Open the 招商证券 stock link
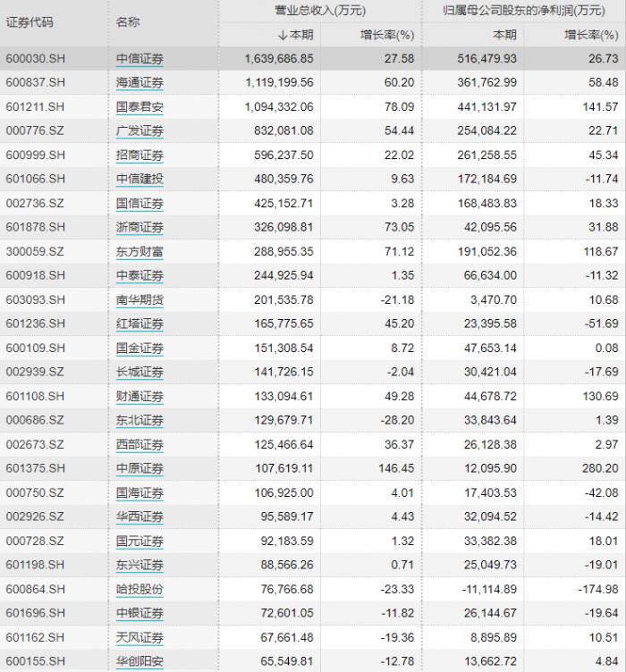The width and height of the screenshot is (626, 672). tap(140, 155)
